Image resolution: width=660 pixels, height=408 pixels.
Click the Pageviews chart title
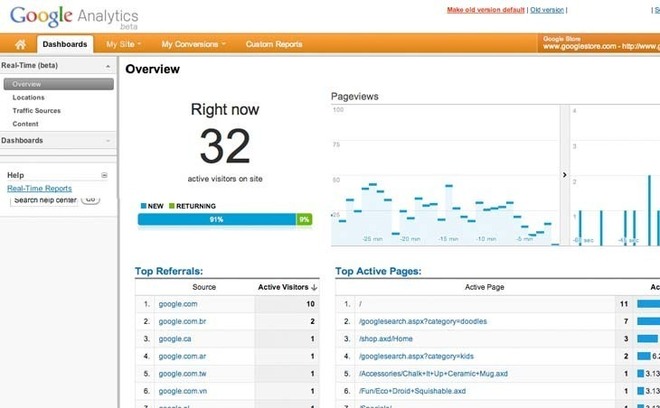click(x=354, y=96)
